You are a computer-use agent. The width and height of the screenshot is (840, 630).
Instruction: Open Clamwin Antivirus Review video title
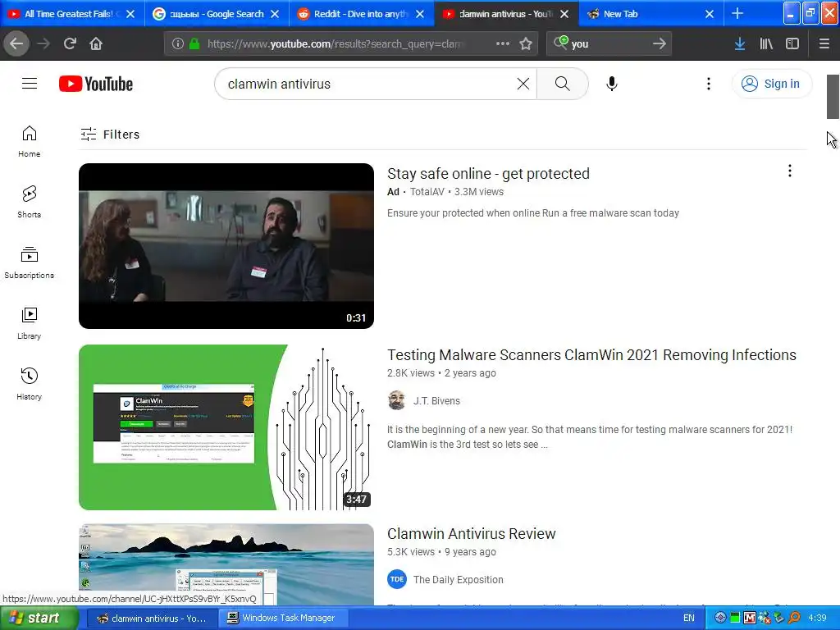[471, 533]
